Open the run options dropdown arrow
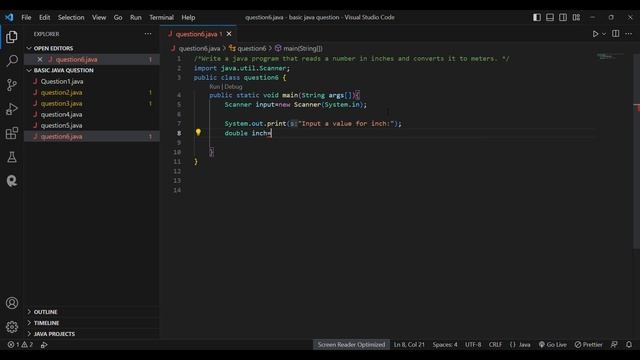The width and height of the screenshot is (640, 360). click(x=604, y=34)
